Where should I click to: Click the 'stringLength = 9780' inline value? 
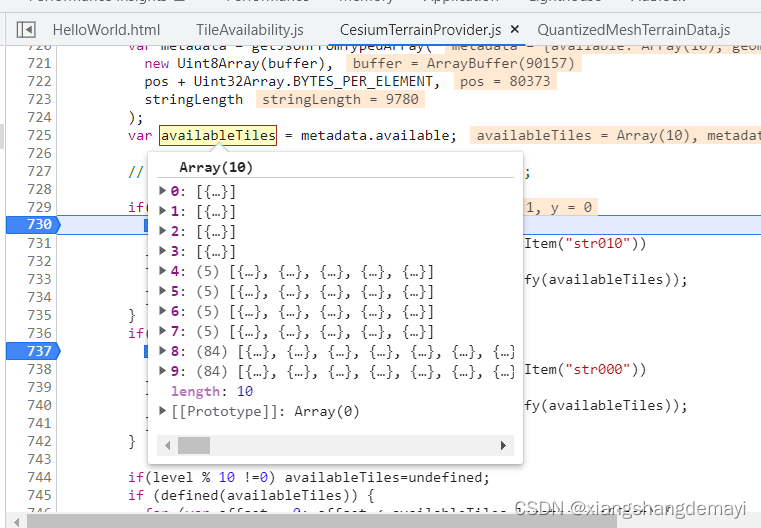340,99
